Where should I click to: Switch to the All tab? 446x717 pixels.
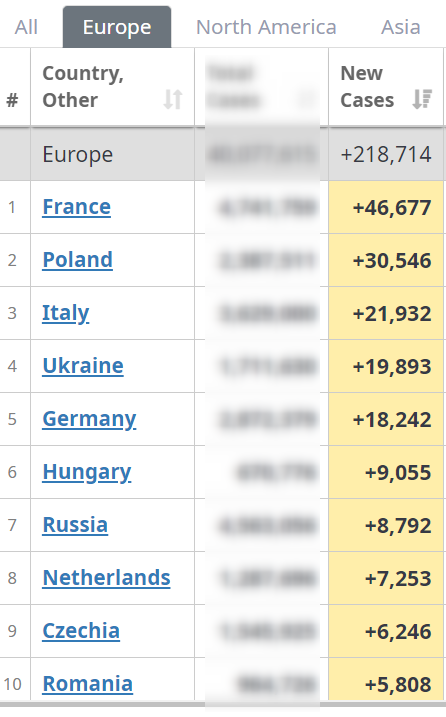26,27
